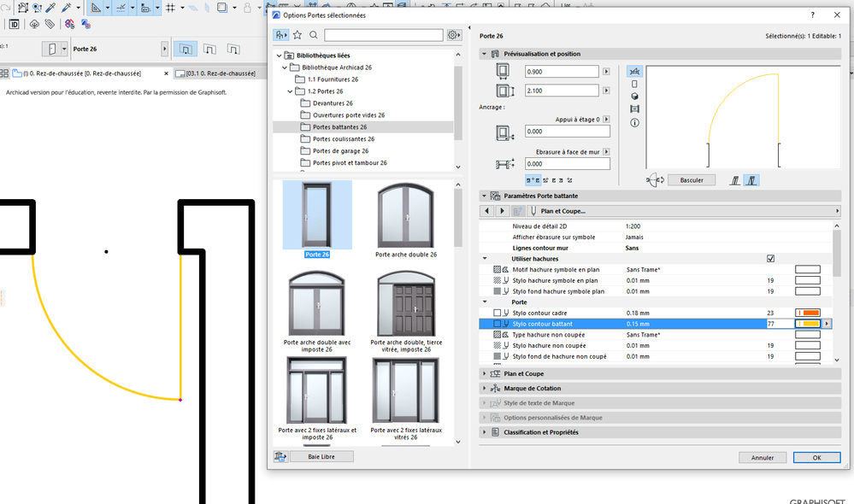Select the second door geometry method icon
The height and width of the screenshot is (504, 854).
pyautogui.click(x=209, y=49)
